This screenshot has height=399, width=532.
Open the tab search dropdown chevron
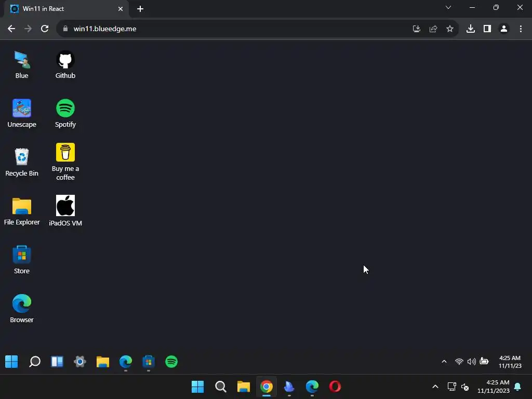[448, 7]
